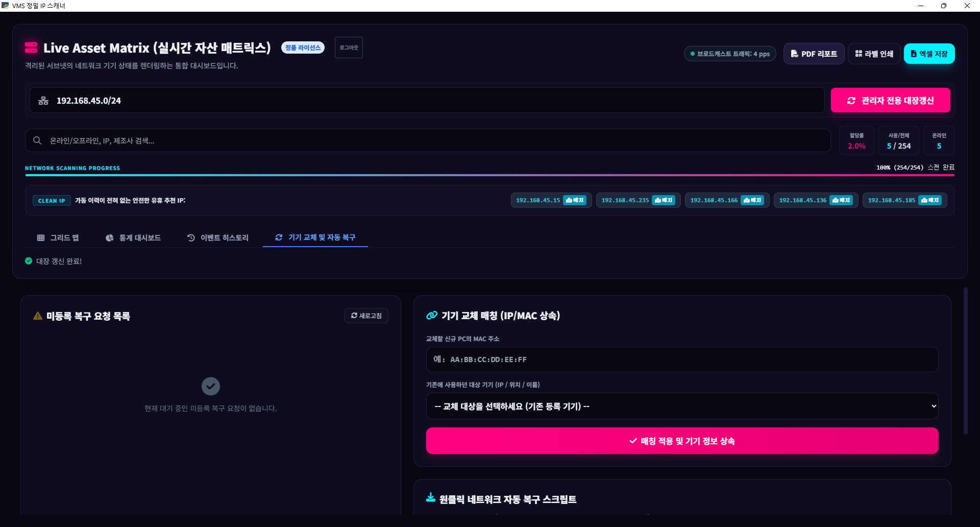Click the 새로고침 button in 미등록 list

click(366, 316)
